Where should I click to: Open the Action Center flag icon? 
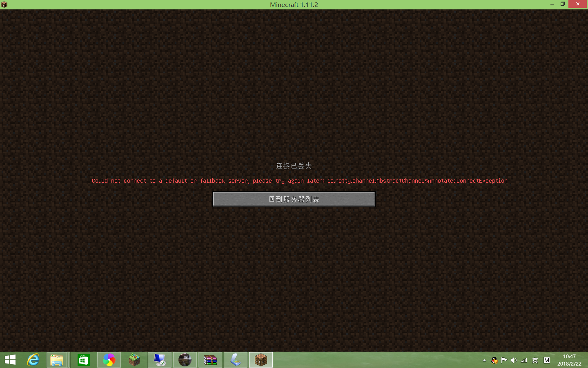tap(504, 360)
